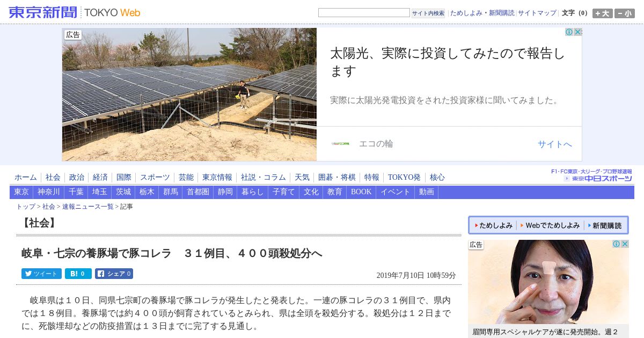Image resolution: width=644 pixels, height=338 pixels.
Task: Open the TOKYO発 menu item
Action: pos(405,177)
